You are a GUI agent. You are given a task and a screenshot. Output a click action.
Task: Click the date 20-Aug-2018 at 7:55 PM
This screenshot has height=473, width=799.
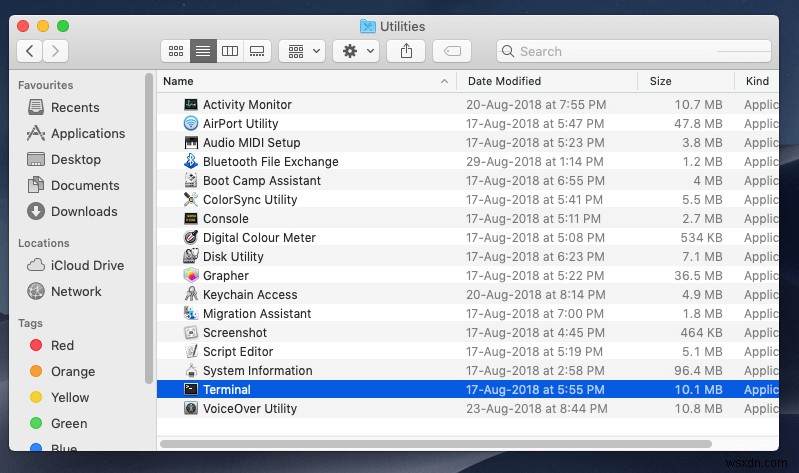click(x=536, y=104)
